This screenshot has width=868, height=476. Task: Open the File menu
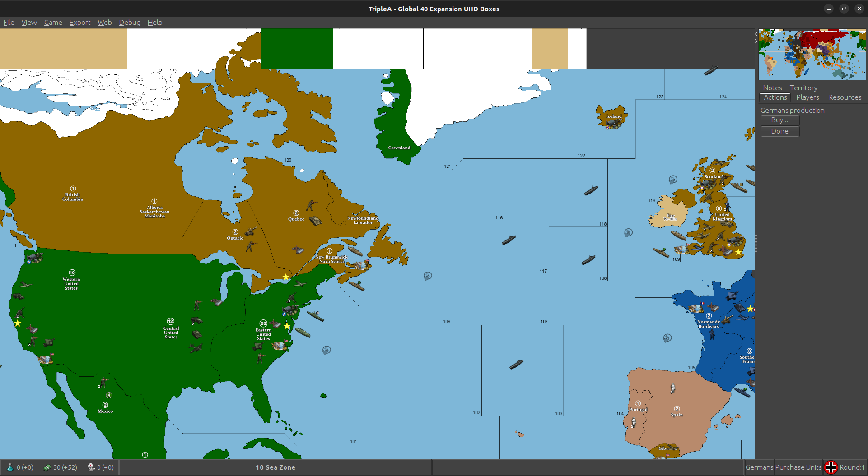[x=9, y=23]
